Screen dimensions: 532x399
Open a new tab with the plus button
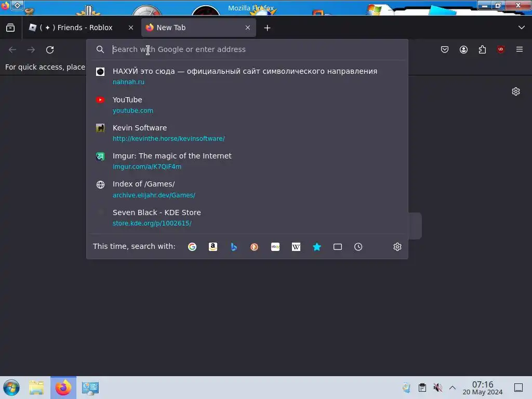tap(268, 28)
